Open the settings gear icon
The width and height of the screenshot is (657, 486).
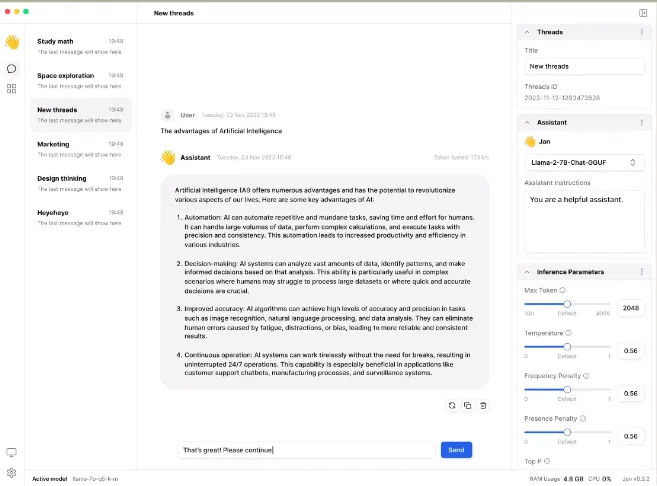12,473
